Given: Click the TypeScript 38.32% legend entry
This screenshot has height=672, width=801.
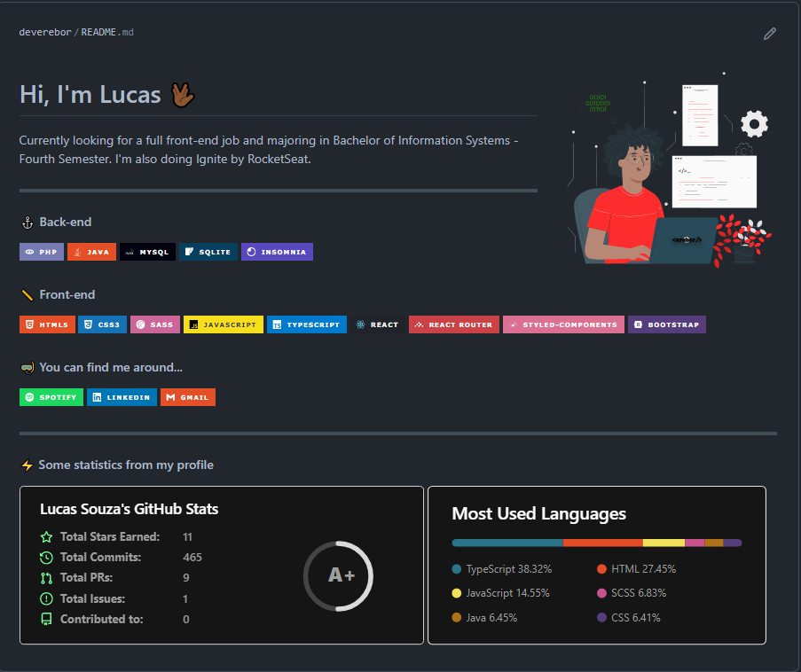Looking at the screenshot, I should coord(502,569).
